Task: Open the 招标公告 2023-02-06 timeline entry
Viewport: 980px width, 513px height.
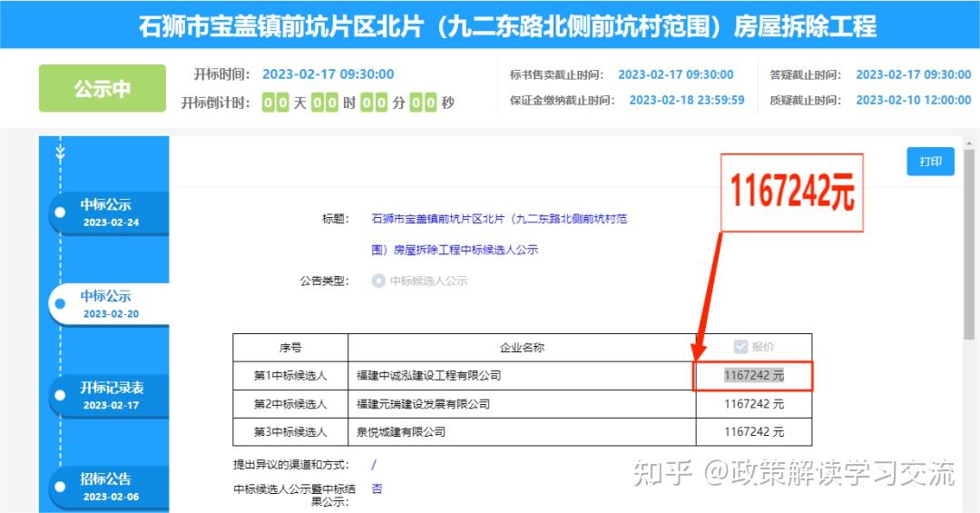Action: pyautogui.click(x=110, y=487)
